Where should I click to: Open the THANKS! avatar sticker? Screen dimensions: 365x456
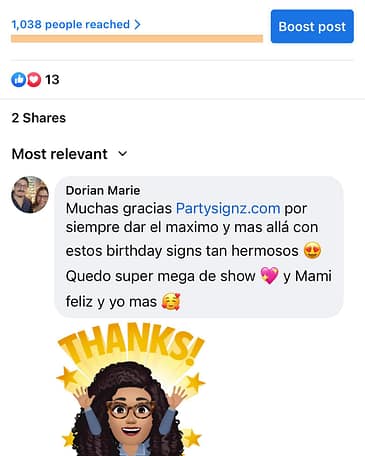[x=131, y=389]
